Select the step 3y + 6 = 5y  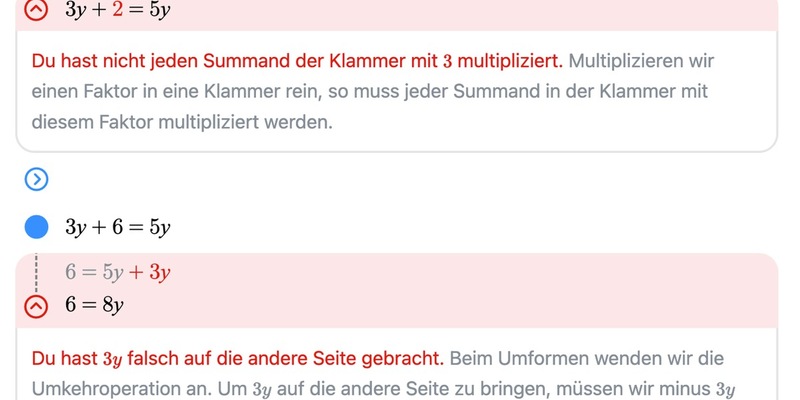(x=118, y=227)
